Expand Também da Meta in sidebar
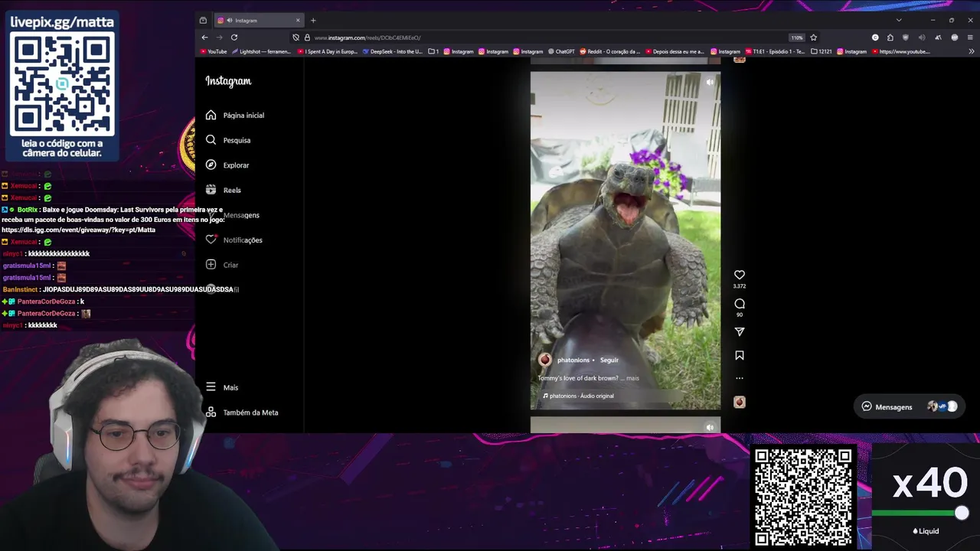This screenshot has width=980, height=551. pyautogui.click(x=242, y=412)
